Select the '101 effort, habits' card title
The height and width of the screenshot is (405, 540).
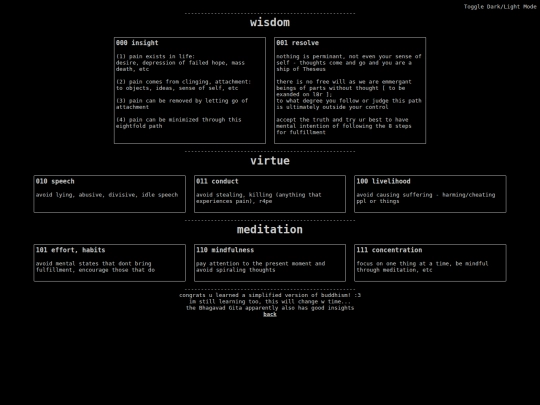70,250
